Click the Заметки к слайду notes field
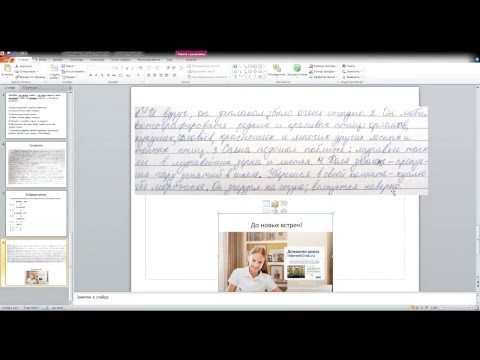 coord(275,298)
